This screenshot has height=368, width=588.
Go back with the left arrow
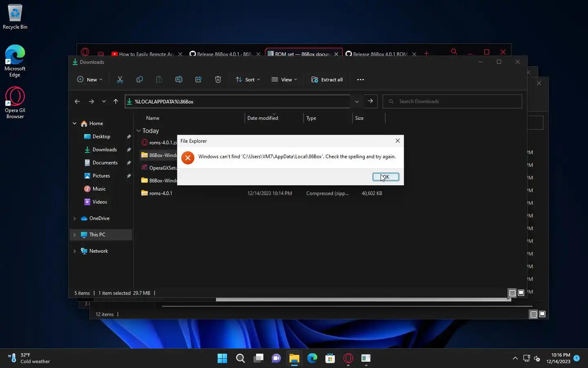[77, 101]
